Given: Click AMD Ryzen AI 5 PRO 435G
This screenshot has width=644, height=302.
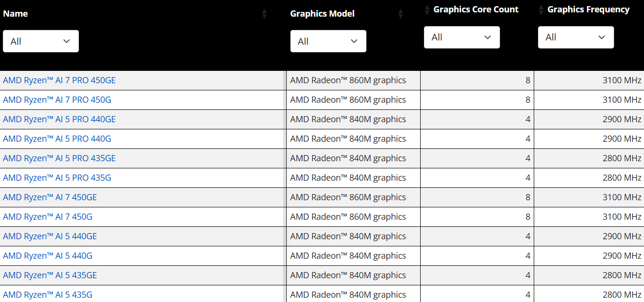Looking at the screenshot, I should 57,178.
